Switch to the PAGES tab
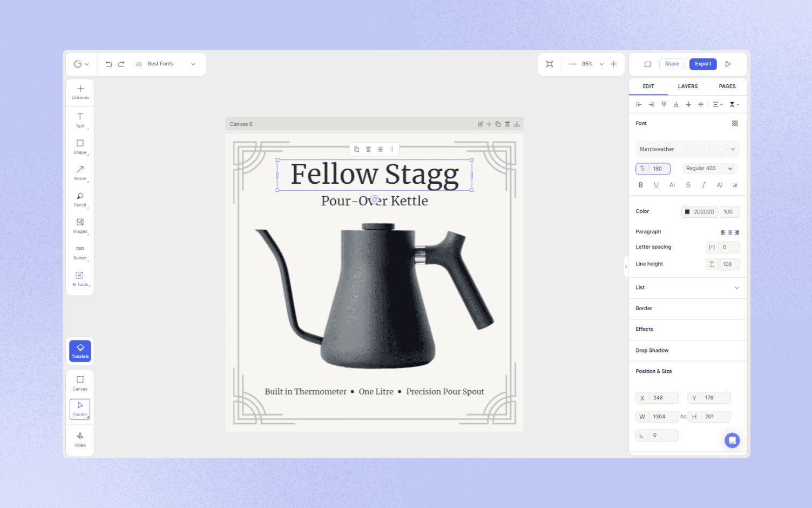 [727, 86]
